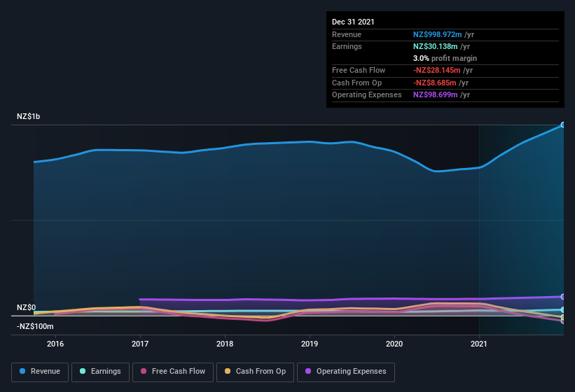Toggle the Free Cash Flow legend button
Viewport: 575px width, 392px height.
click(x=173, y=372)
